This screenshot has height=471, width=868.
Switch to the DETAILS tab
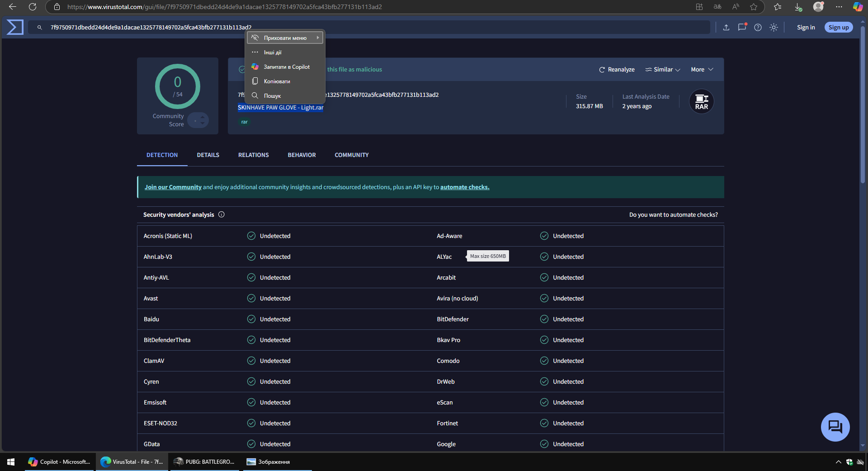[x=208, y=155]
